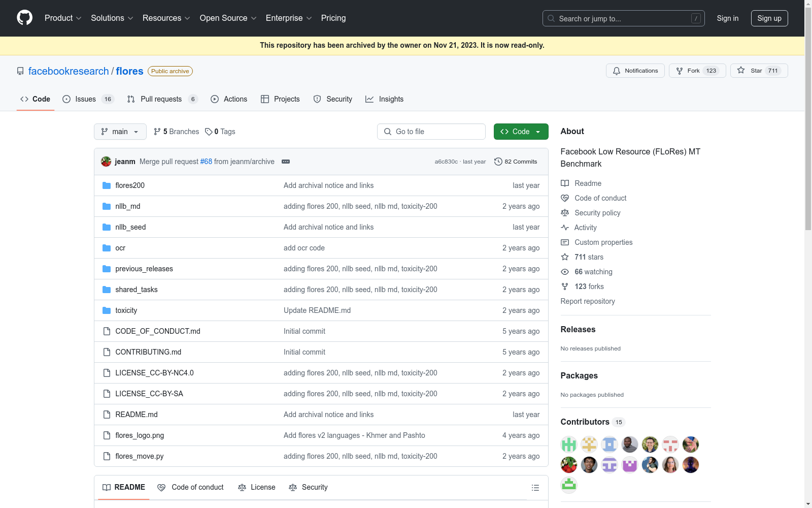Click the Sign up button
This screenshot has height=508, width=812.
(769, 18)
